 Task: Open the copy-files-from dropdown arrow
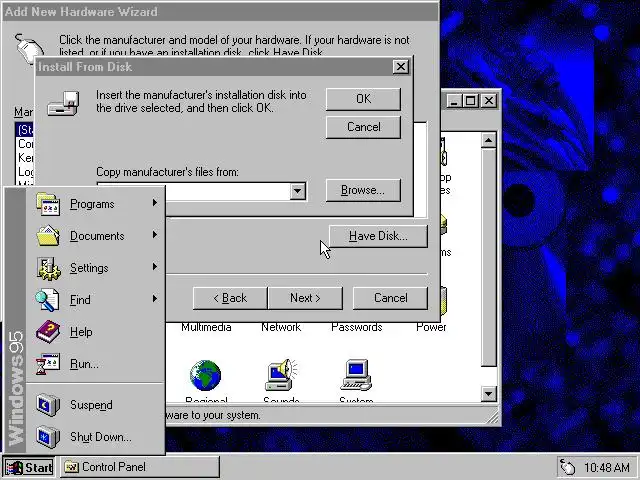click(298, 191)
